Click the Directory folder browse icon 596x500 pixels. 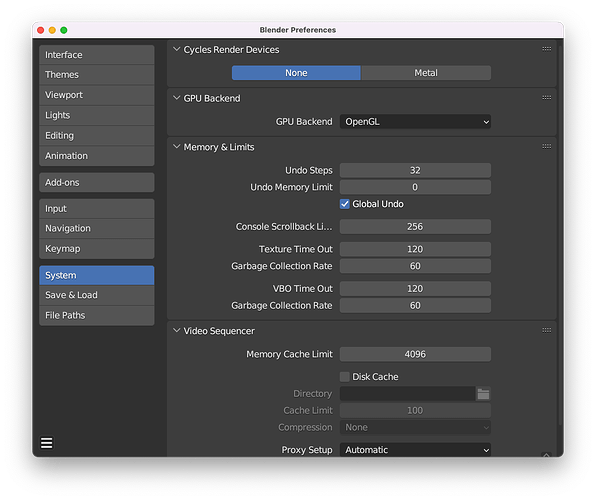coord(483,394)
